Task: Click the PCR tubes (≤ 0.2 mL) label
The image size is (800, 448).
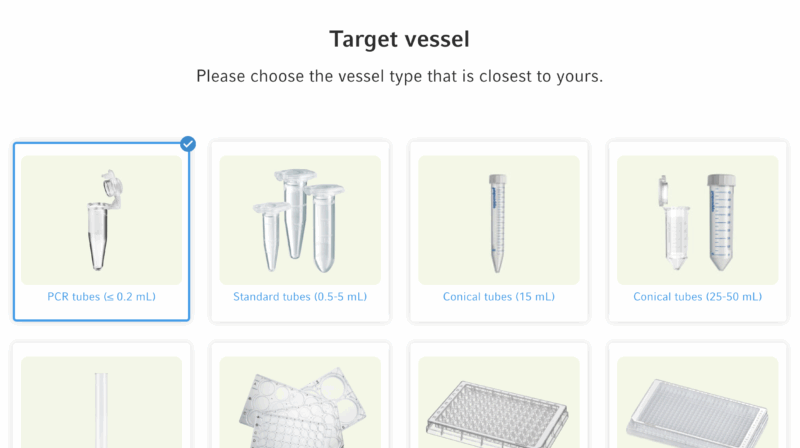Action: click(x=102, y=296)
